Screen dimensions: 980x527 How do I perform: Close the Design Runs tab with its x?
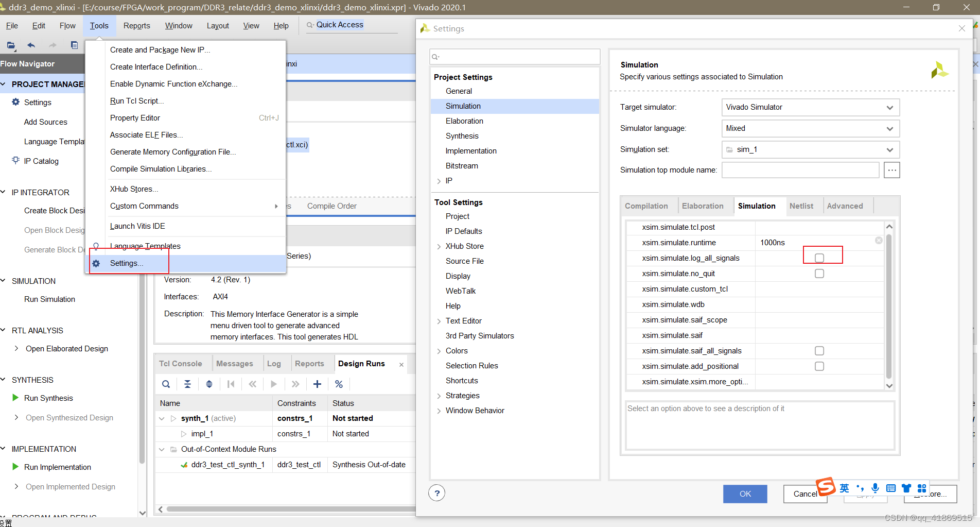coord(401,364)
